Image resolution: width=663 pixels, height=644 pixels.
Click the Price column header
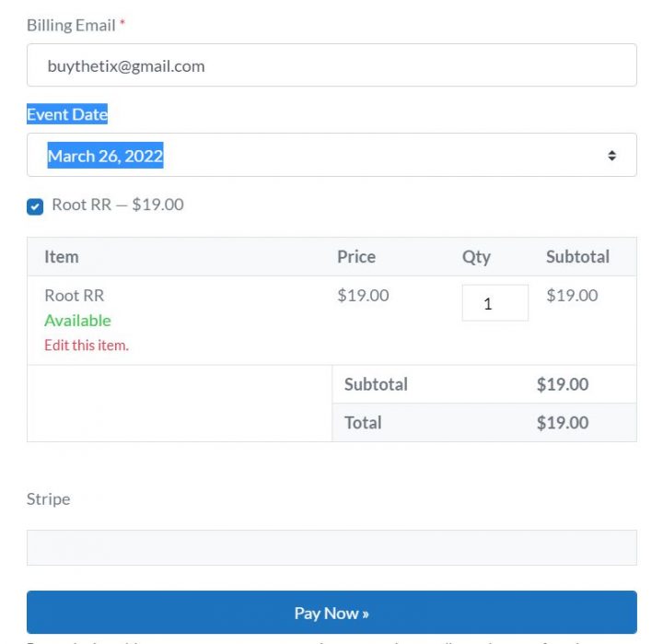355,256
